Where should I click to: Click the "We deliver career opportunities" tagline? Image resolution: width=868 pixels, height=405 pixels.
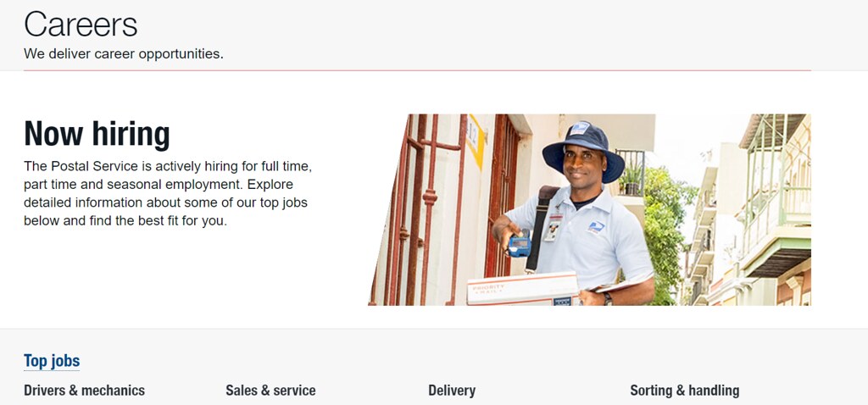click(124, 54)
